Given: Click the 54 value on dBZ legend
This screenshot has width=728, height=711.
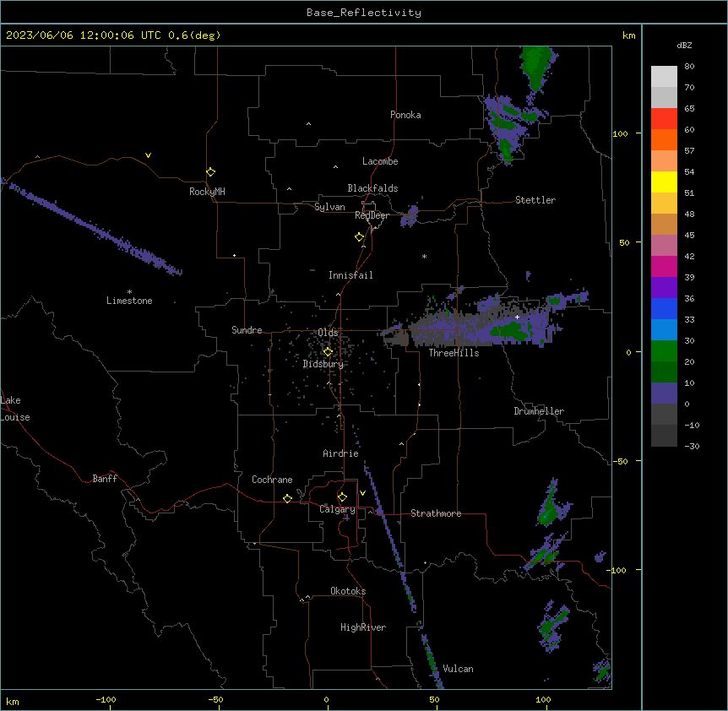Looking at the screenshot, I should coord(689,171).
